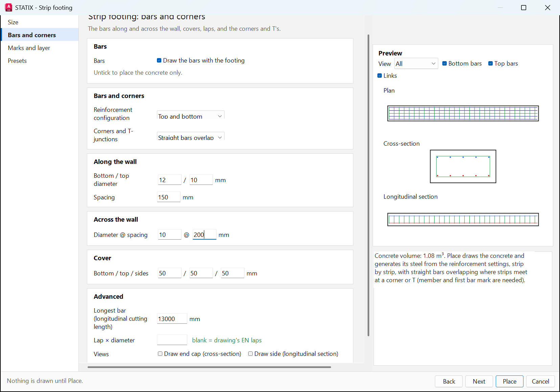Go to Marks and layer page

pos(40,48)
